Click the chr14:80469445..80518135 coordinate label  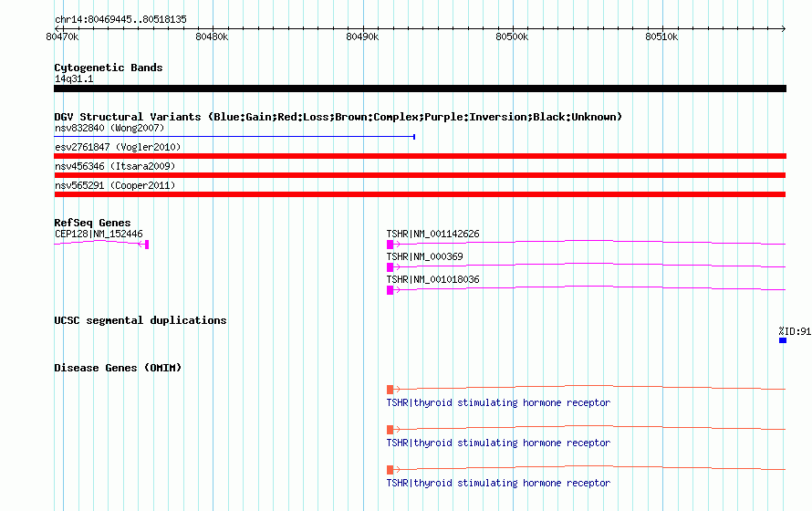pyautogui.click(x=120, y=19)
